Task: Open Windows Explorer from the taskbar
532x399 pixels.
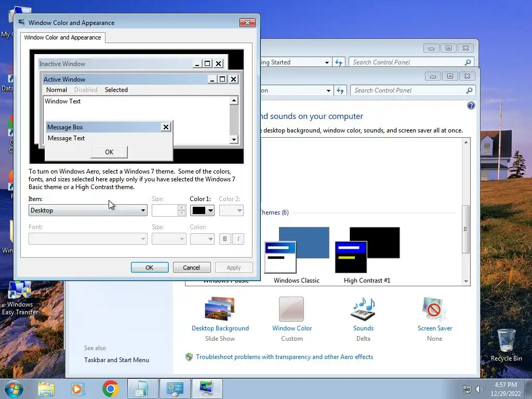Action: 46,389
